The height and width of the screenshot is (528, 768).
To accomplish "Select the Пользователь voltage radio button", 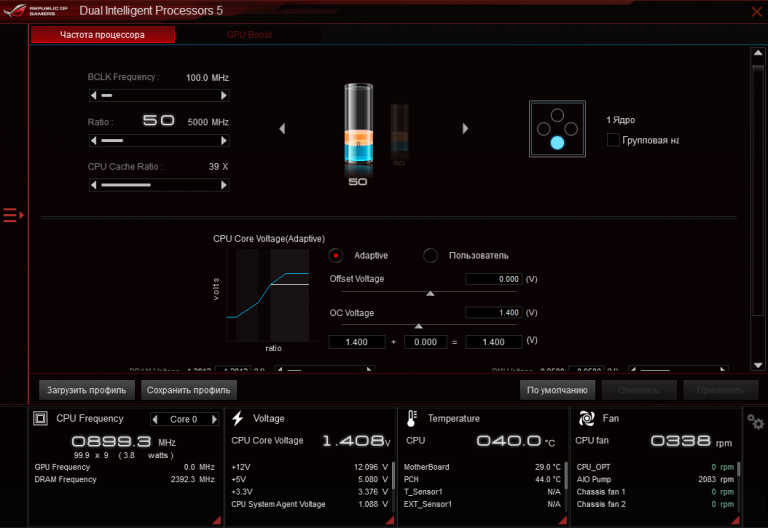I will click(x=431, y=256).
